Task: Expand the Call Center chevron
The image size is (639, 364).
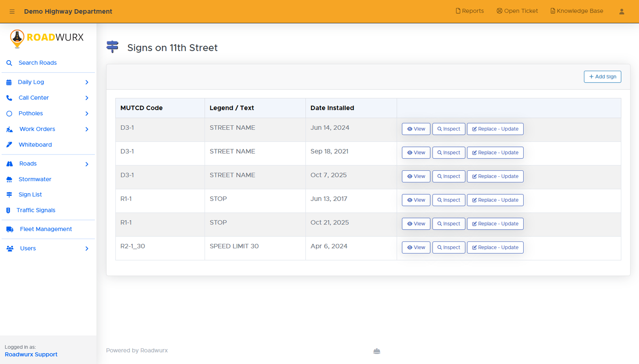Action: (87, 98)
